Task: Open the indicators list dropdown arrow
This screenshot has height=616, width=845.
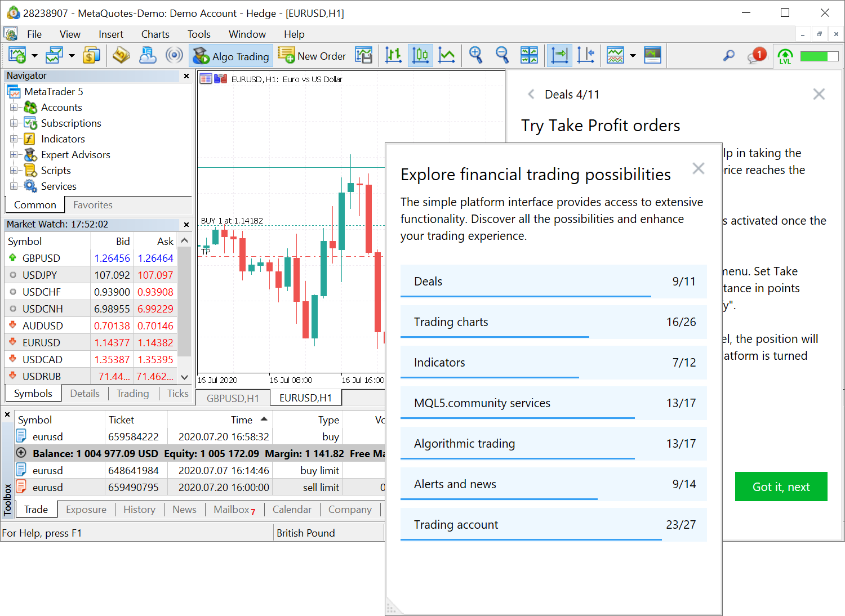Action: click(633, 56)
